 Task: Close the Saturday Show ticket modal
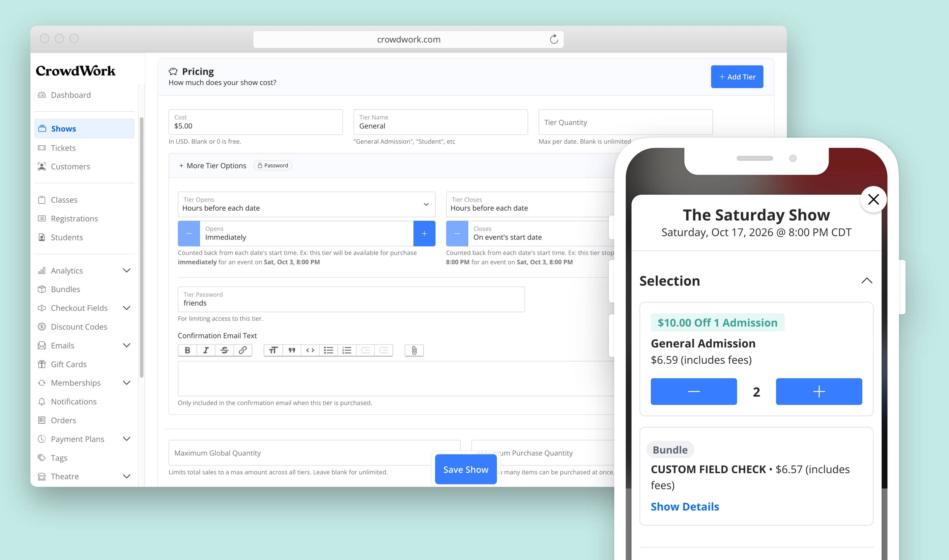874,199
